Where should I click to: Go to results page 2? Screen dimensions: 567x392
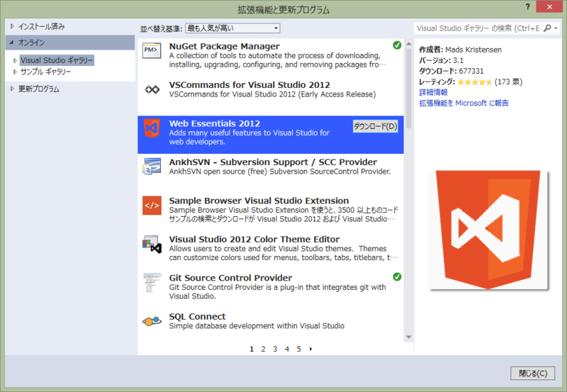point(263,349)
